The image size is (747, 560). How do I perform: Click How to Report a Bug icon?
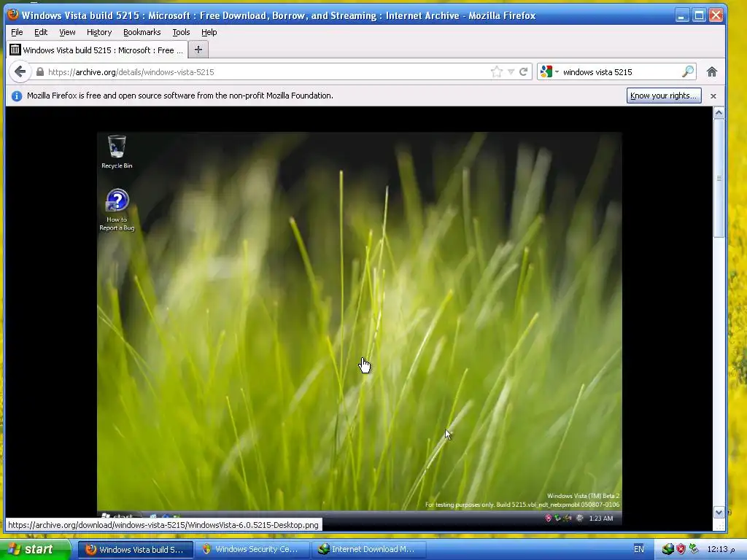click(x=117, y=210)
